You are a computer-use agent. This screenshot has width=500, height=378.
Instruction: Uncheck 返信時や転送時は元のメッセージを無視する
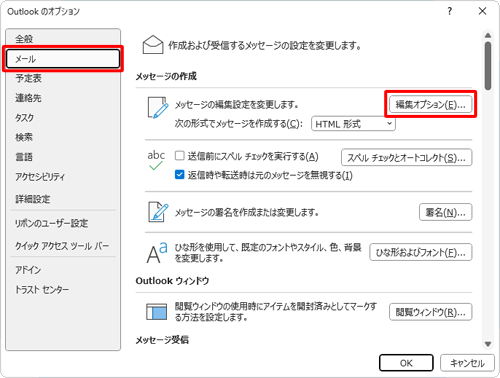click(180, 175)
